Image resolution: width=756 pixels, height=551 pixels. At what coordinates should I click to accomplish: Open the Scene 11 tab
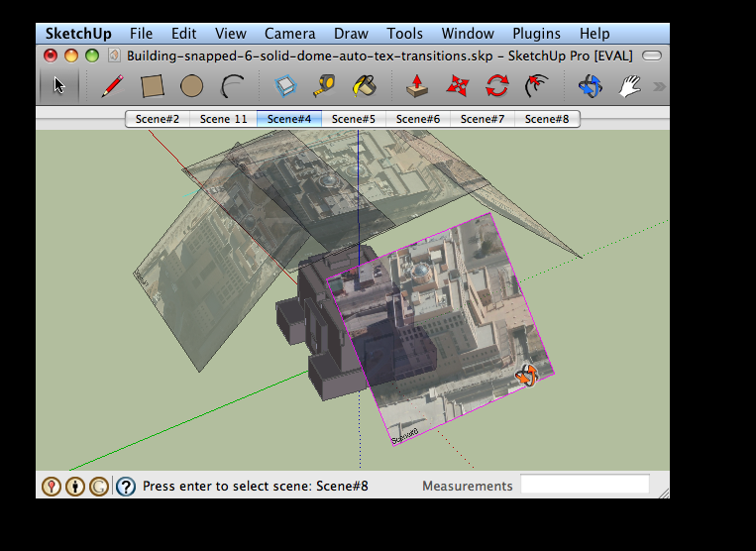pos(224,119)
